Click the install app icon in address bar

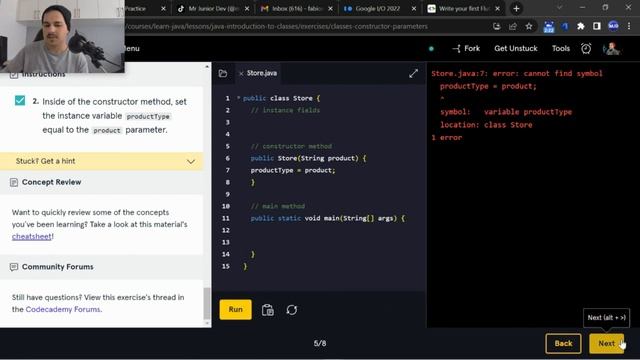point(496,27)
